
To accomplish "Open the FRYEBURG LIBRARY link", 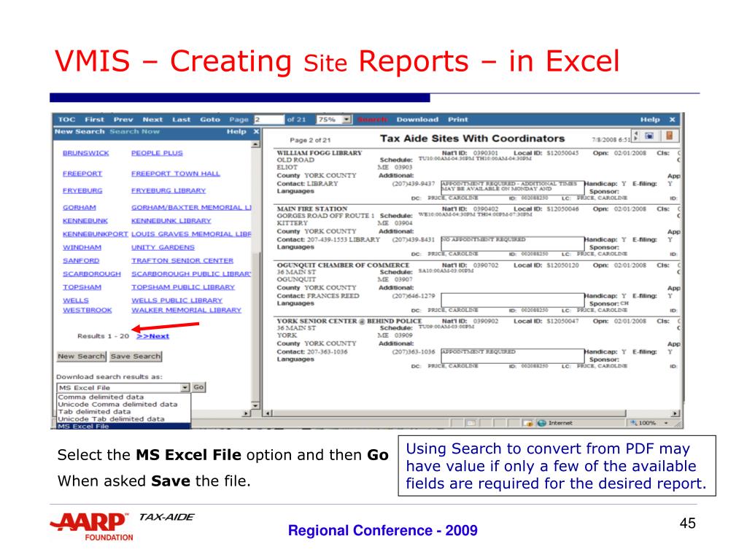I will coord(169,190).
